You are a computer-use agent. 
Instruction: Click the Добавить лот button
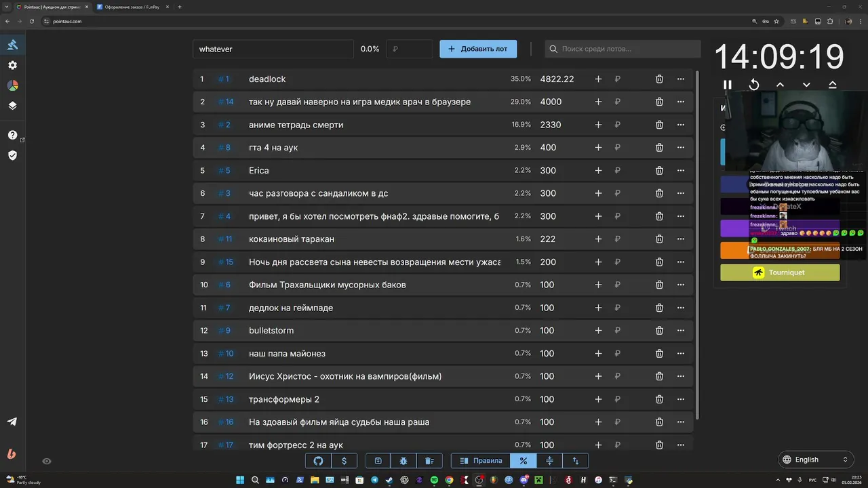pos(478,49)
